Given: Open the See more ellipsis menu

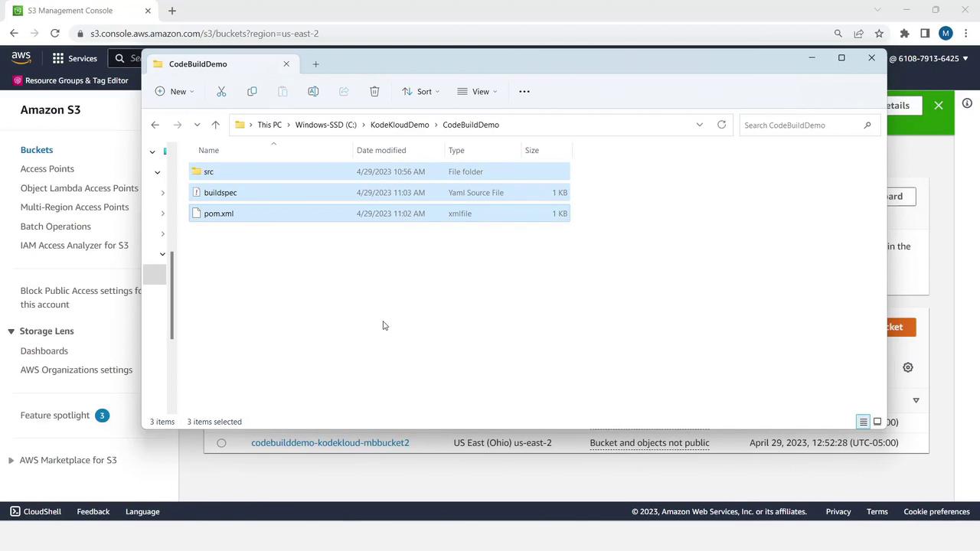Looking at the screenshot, I should [x=524, y=92].
